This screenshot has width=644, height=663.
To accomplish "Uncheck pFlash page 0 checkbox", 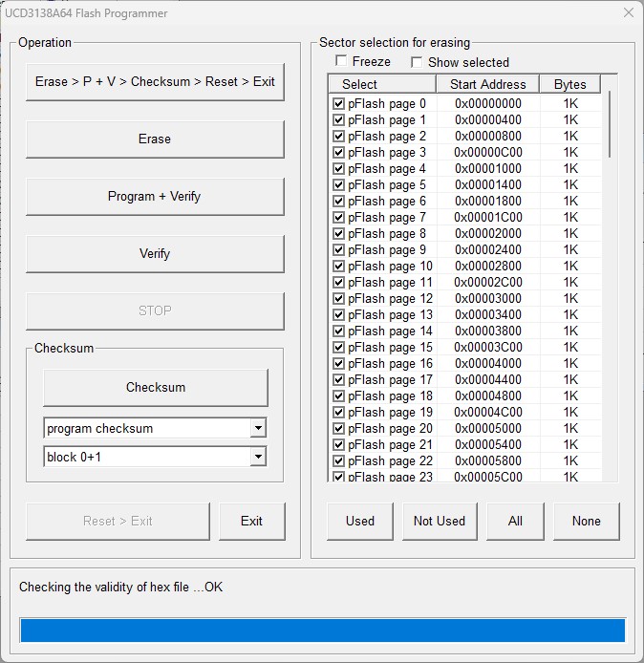I will [338, 103].
